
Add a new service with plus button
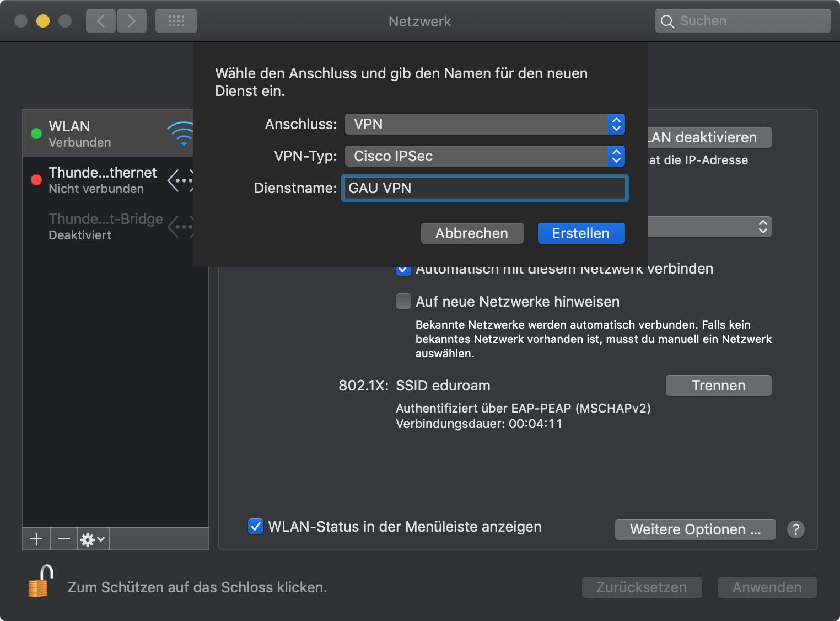coord(36,539)
